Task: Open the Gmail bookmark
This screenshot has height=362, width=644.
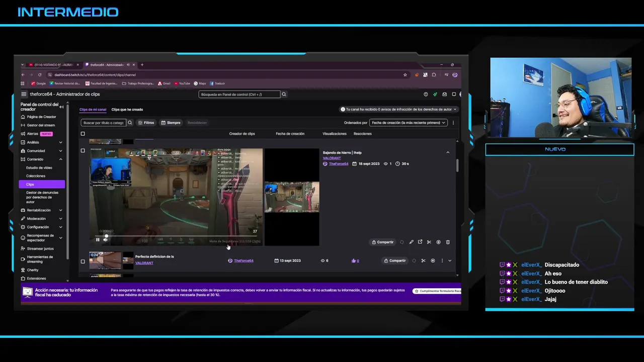Action: 164,83
